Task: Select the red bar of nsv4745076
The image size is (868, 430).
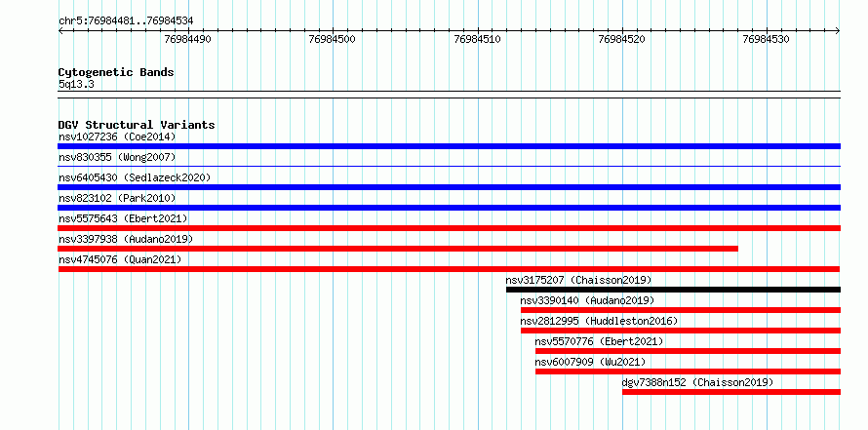Action: (x=449, y=269)
